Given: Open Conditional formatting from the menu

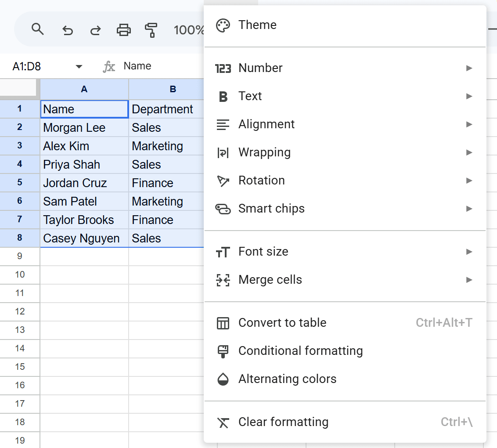Looking at the screenshot, I should [345, 351].
